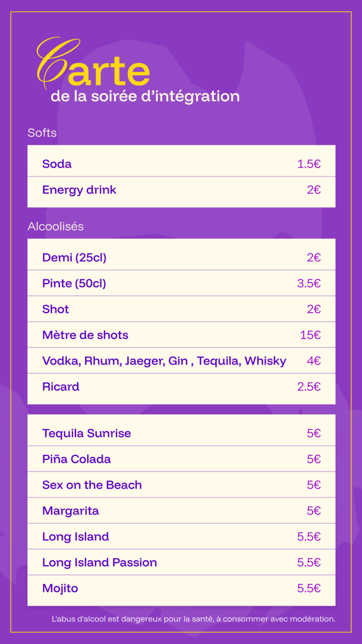The height and width of the screenshot is (644, 362).
Task: Click the Softs section heading
Action: pos(42,133)
